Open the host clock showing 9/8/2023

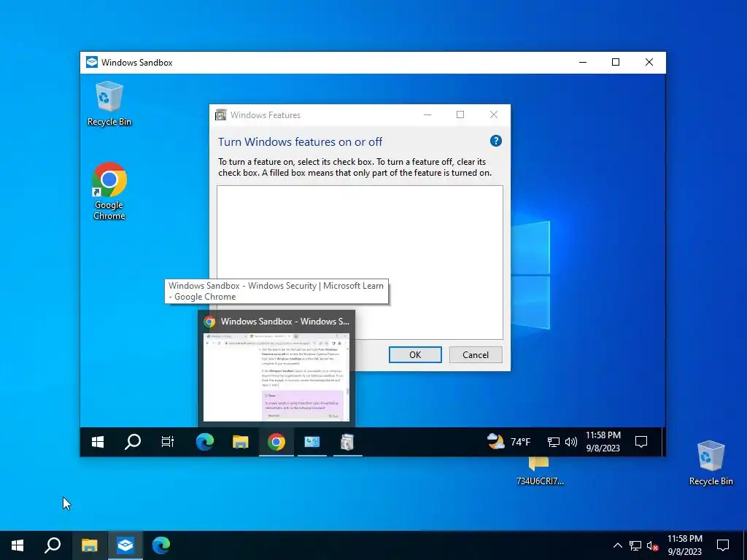point(684,545)
